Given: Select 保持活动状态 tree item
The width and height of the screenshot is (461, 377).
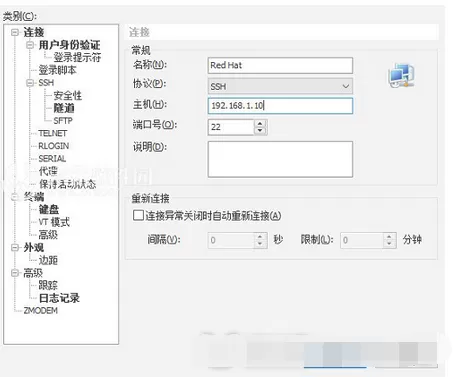Looking at the screenshot, I should (x=67, y=184).
